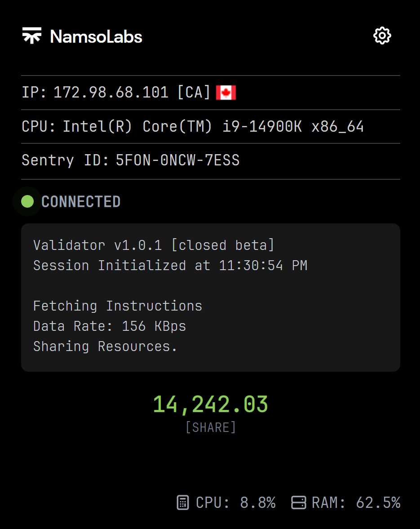The width and height of the screenshot is (420, 529).
Task: Open settings via the gear icon
Action: (x=382, y=36)
